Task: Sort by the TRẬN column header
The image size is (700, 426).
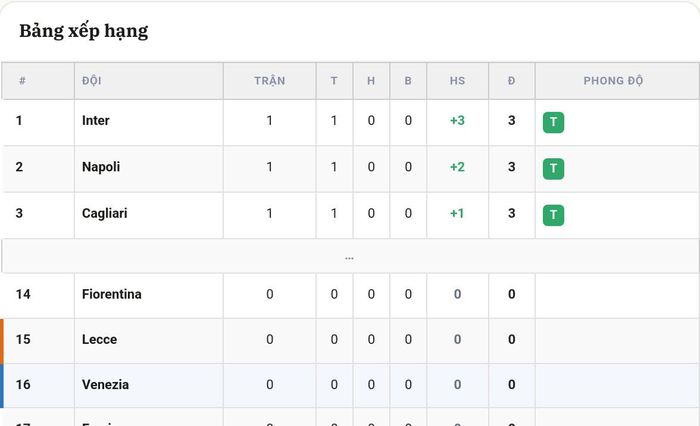Action: [x=270, y=81]
